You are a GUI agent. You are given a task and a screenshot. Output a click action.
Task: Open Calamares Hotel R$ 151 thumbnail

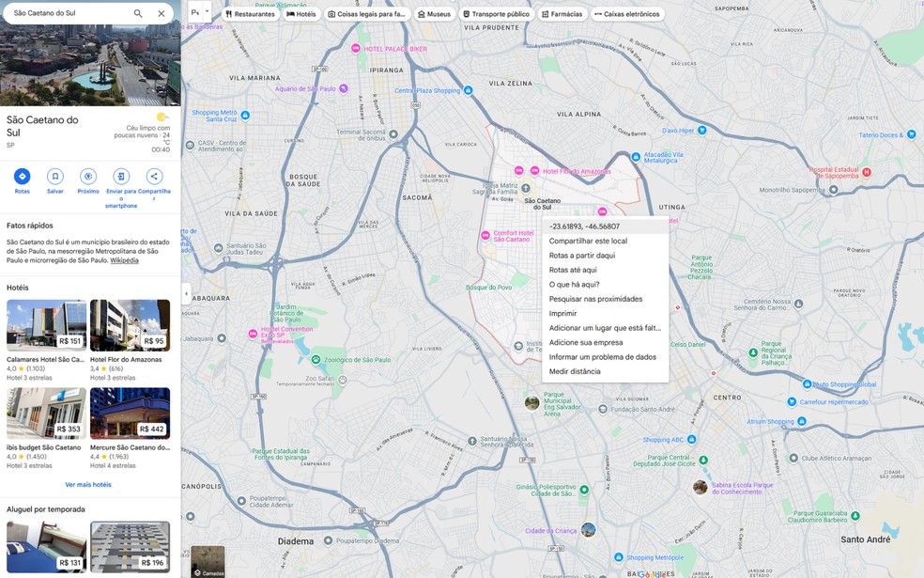(x=47, y=325)
